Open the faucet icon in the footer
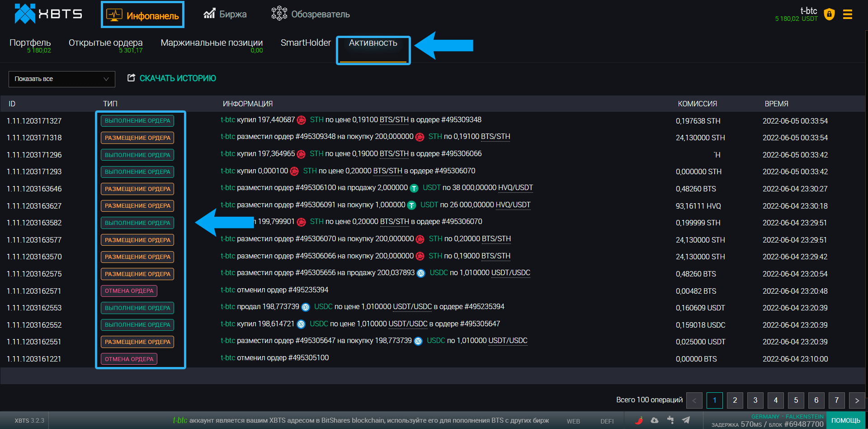Screen dimensions: 868x429 [670, 420]
